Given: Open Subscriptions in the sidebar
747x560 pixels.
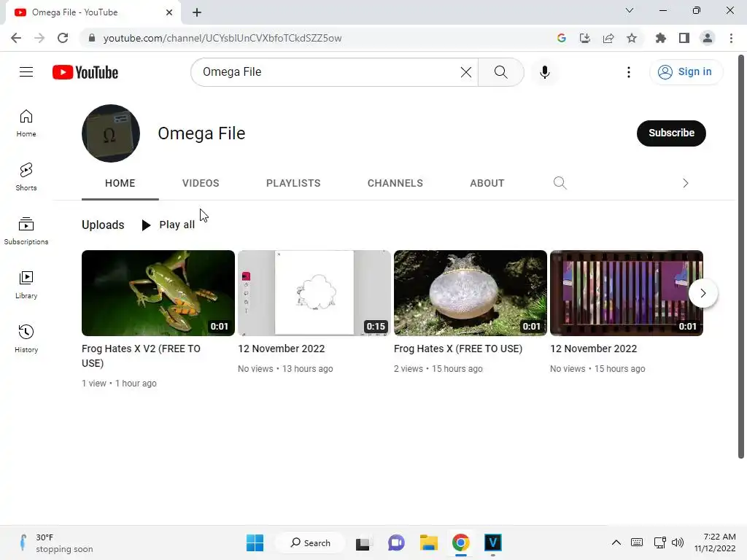Looking at the screenshot, I should (x=26, y=231).
